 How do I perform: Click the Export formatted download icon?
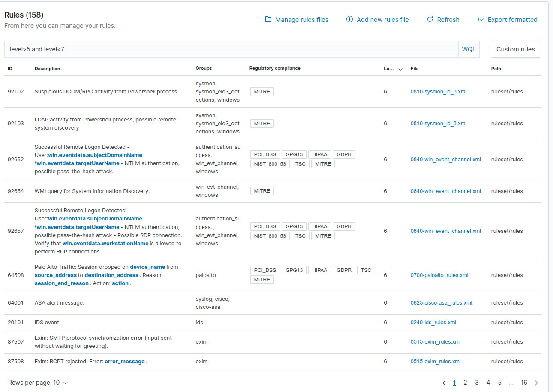point(481,19)
